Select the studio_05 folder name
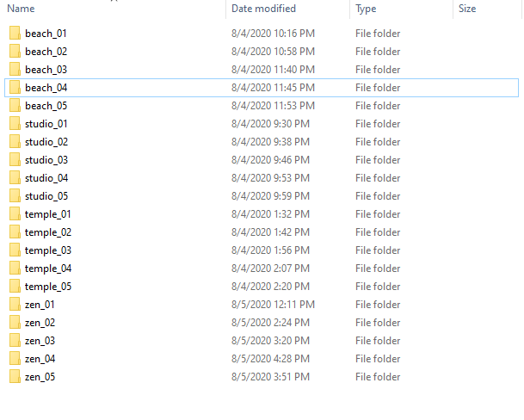This screenshot has height=420, width=524. [x=46, y=196]
